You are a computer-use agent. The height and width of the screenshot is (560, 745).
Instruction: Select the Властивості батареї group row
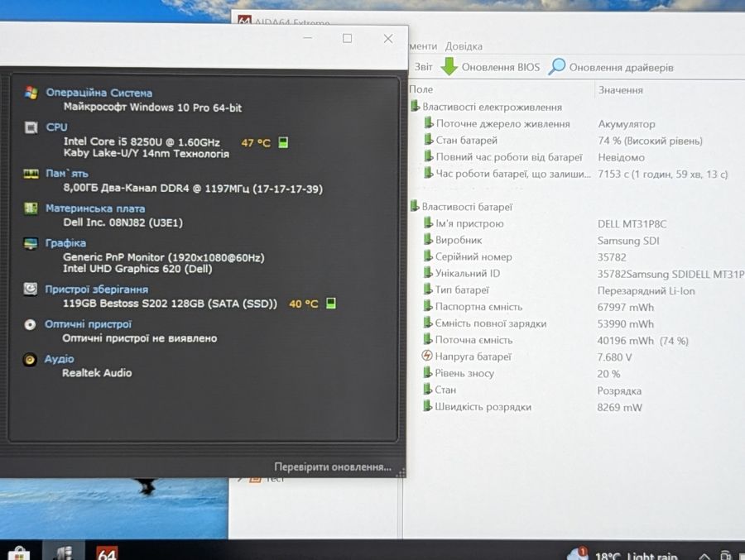(461, 207)
